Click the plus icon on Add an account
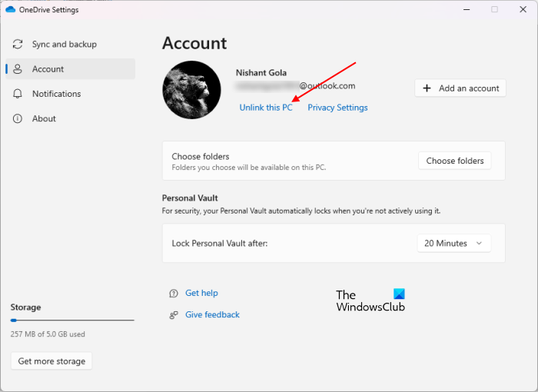The width and height of the screenshot is (538, 392). [x=427, y=88]
